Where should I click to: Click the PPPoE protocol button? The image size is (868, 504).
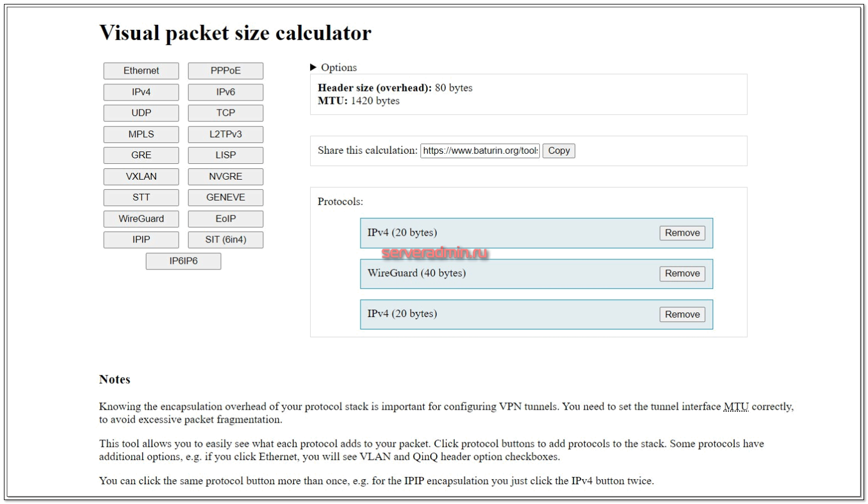(x=225, y=71)
